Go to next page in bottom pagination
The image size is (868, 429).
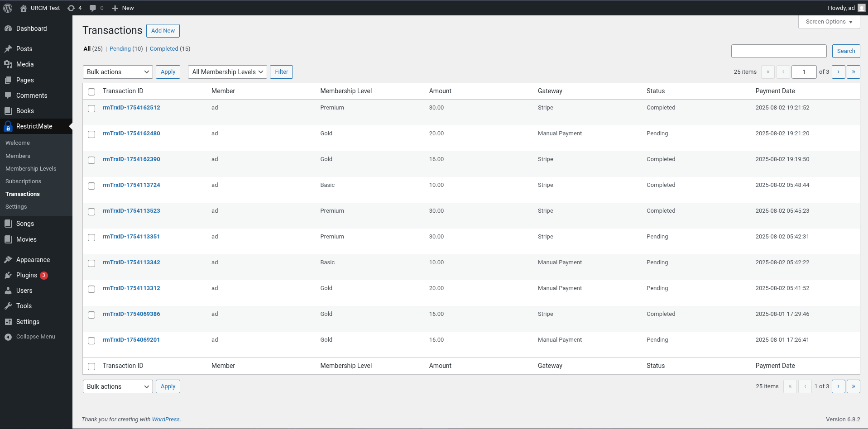839,386
